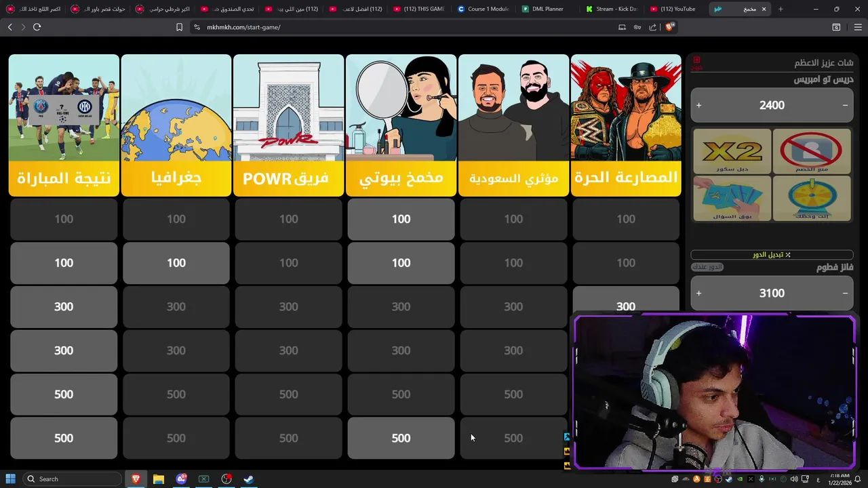Image resolution: width=868 pixels, height=488 pixels.
Task: Pick first 500 question under نتيجة المباراة
Action: pyautogui.click(x=64, y=394)
